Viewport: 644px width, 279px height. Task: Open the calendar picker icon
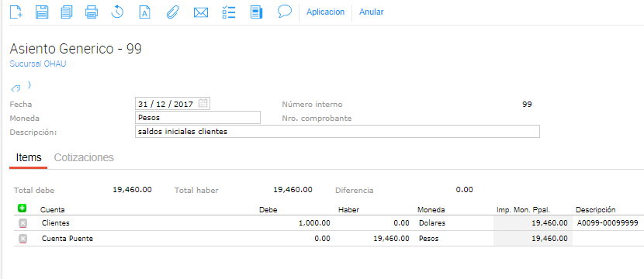pos(203,103)
